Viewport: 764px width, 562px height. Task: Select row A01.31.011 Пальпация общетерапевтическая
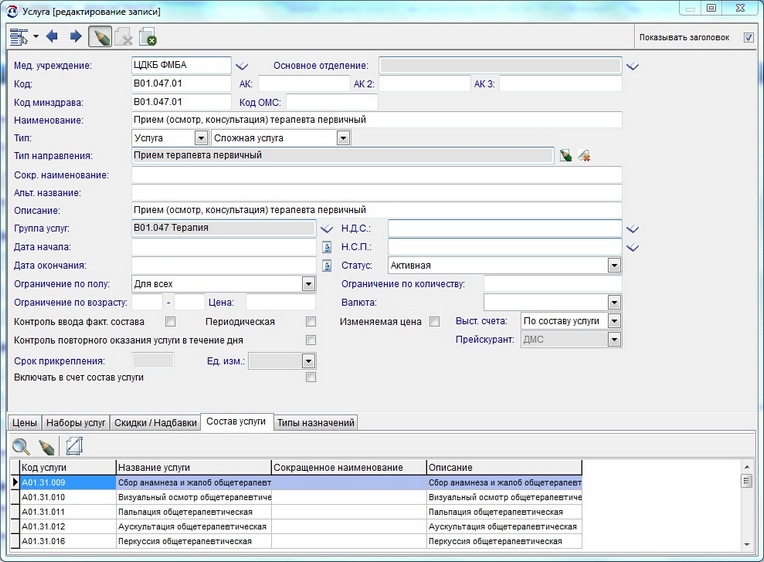pos(300,512)
